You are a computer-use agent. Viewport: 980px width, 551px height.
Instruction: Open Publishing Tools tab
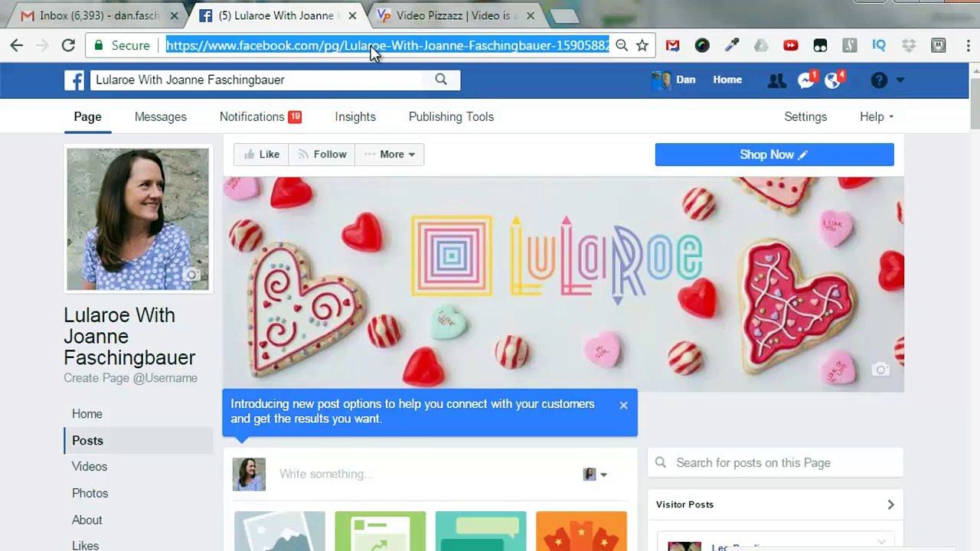(451, 117)
